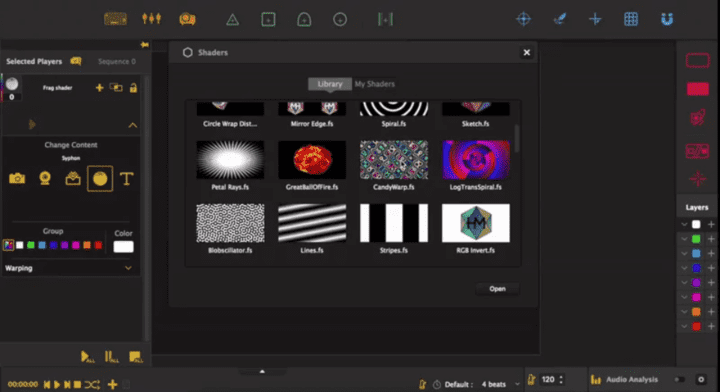Screen dimensions: 720x392
Task: Select the orange group swatch
Action: tap(87, 245)
